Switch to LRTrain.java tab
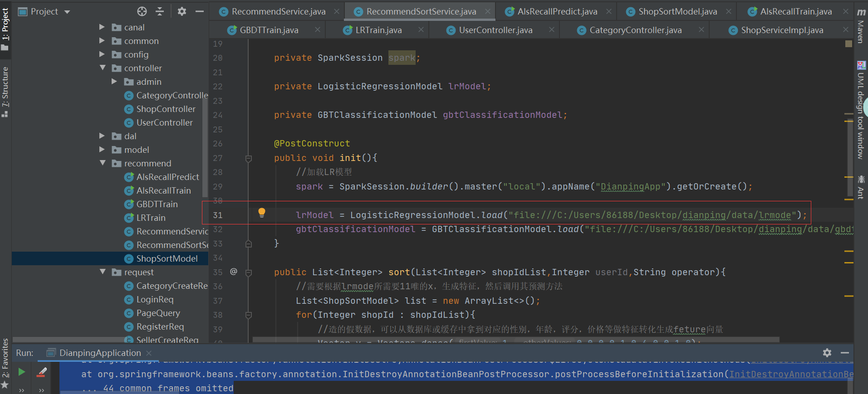The width and height of the screenshot is (868, 394). click(378, 30)
